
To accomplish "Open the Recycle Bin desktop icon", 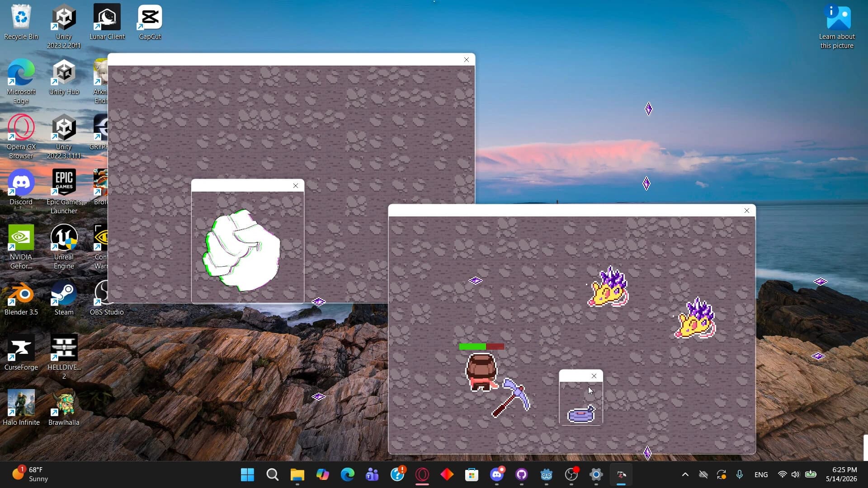I will (x=21, y=23).
